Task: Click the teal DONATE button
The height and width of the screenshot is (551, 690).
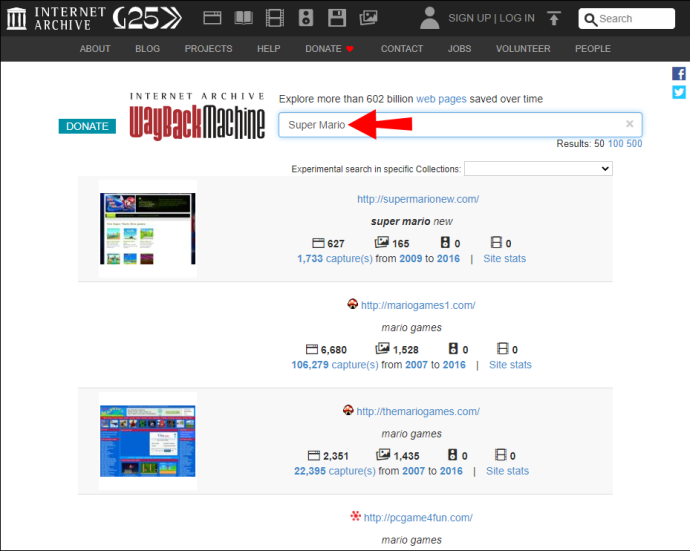Action: [x=87, y=126]
